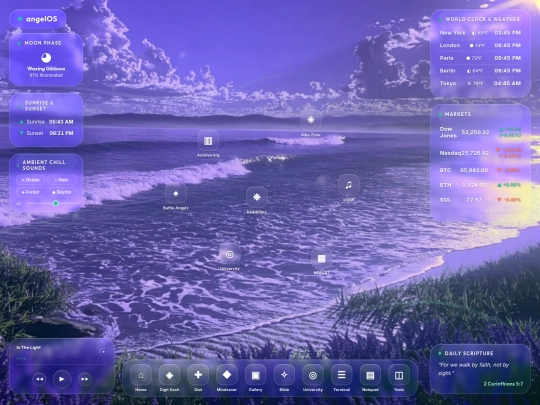Click the In The Light song title
The height and width of the screenshot is (405, 540).
tap(29, 347)
